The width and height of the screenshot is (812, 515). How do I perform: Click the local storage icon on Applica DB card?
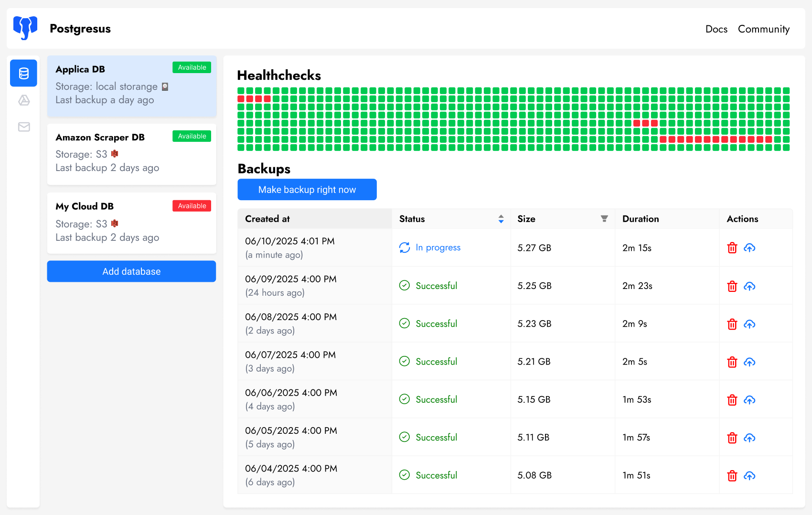pos(165,86)
